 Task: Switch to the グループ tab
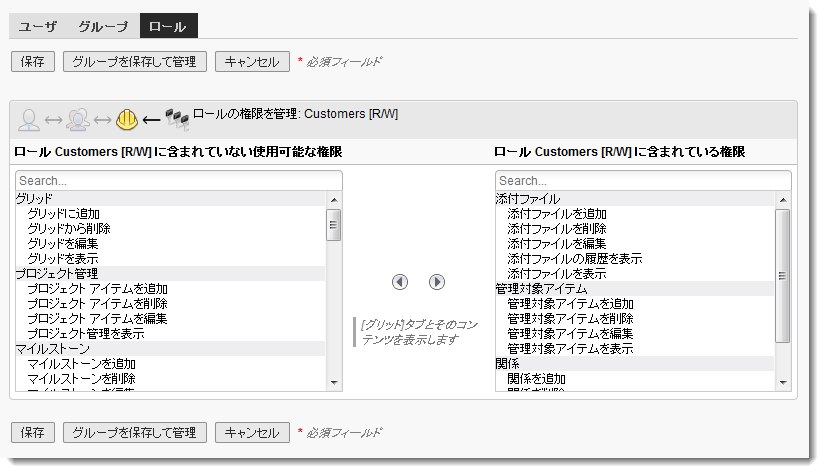(103, 26)
